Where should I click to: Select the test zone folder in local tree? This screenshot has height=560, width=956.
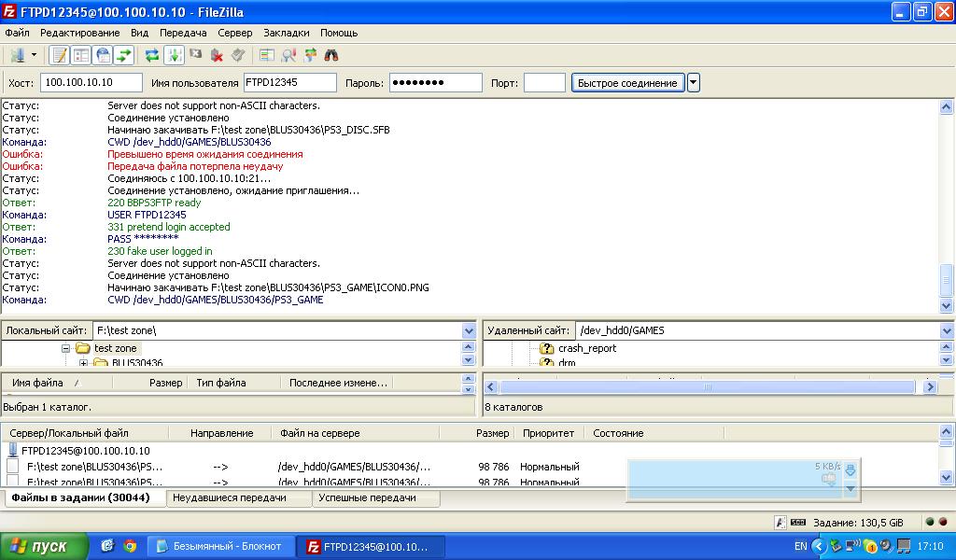(115, 348)
